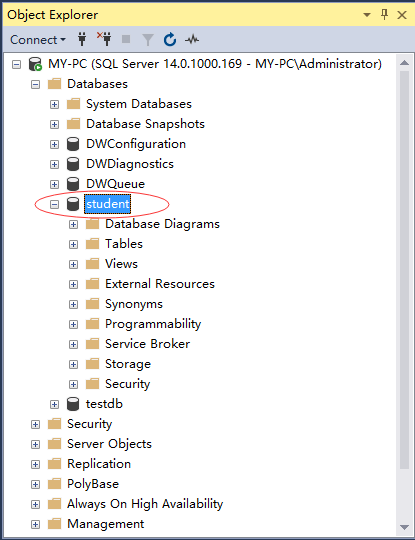Expand the testdb database node
The height and width of the screenshot is (540, 415).
pos(54,404)
